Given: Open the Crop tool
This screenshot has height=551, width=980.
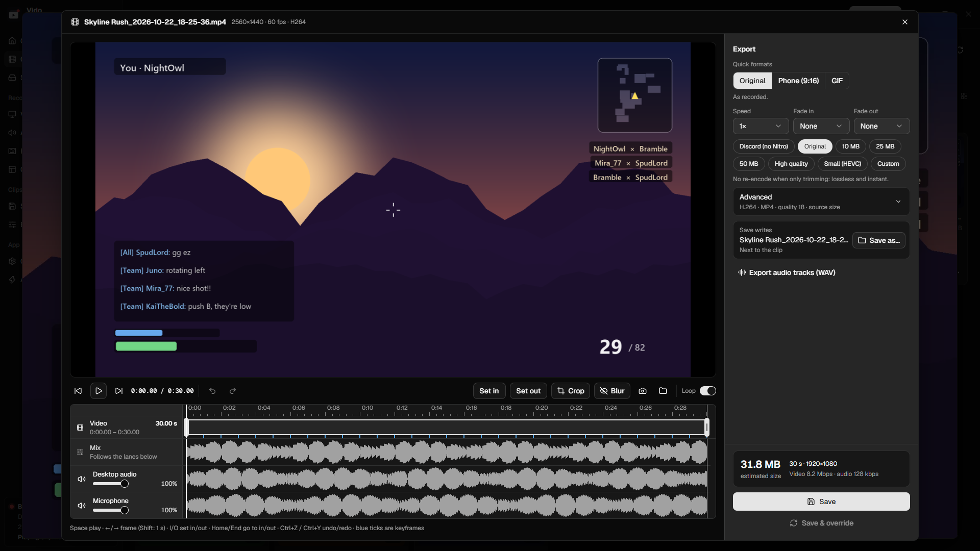Looking at the screenshot, I should pyautogui.click(x=571, y=391).
